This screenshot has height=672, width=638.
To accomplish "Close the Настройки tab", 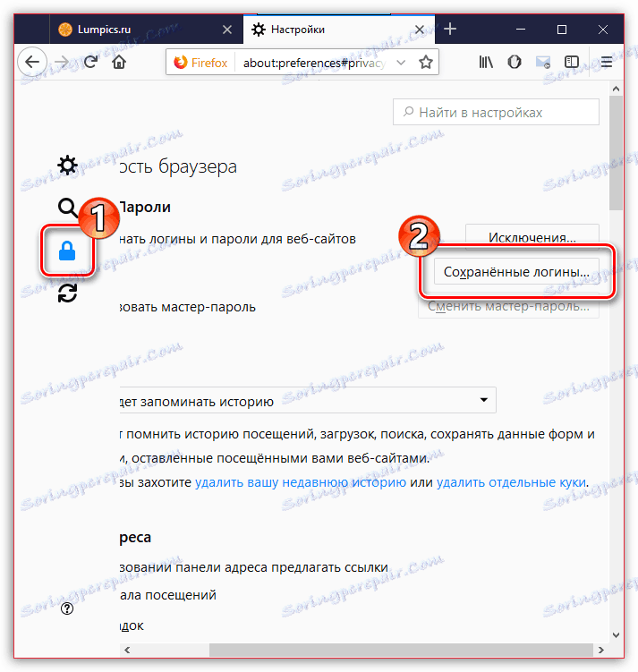I will [x=420, y=30].
